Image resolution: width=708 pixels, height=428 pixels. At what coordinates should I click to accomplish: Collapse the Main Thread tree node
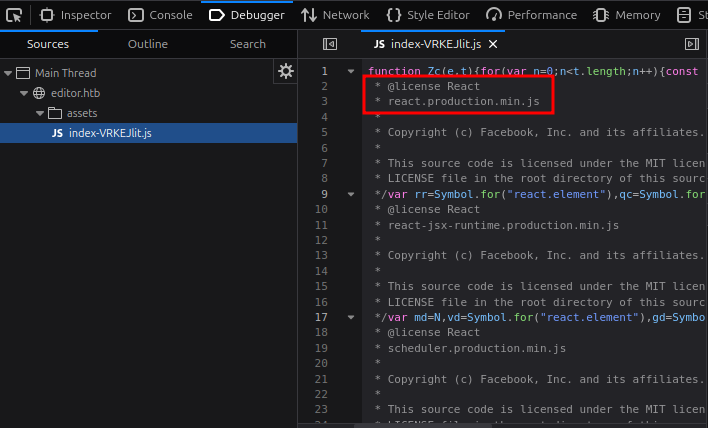point(9,73)
